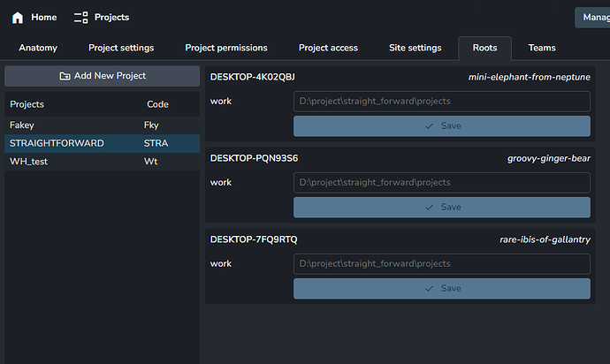Open the Anatomy tab
This screenshot has height=364, width=610.
(38, 48)
